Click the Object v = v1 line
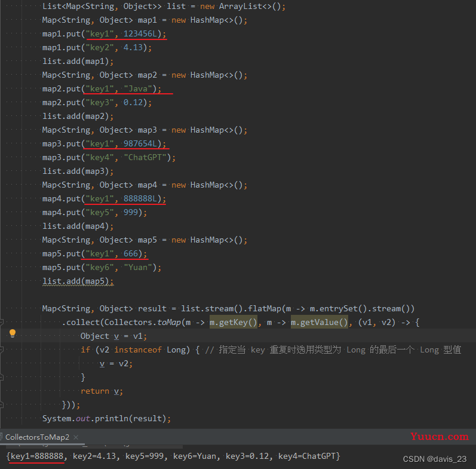Screen dimensions: 476x469 click(x=114, y=336)
